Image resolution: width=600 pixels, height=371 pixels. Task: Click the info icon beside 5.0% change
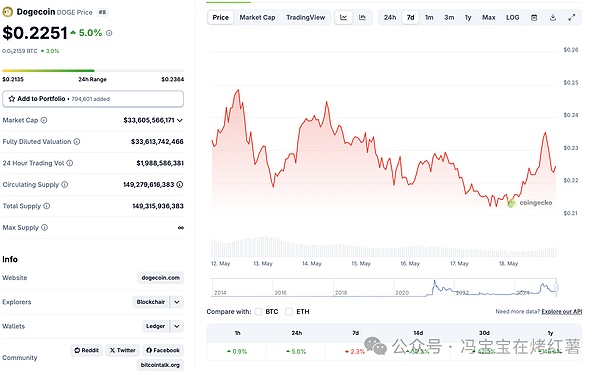click(109, 33)
